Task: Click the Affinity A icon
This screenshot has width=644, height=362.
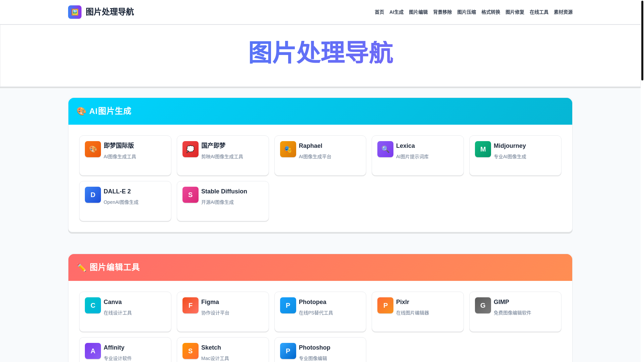Action: tap(93, 351)
